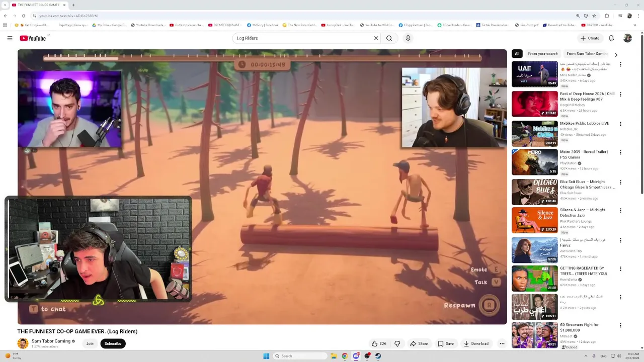Open the Tiktok Downloader bookmark
The image size is (644, 362).
(493, 25)
